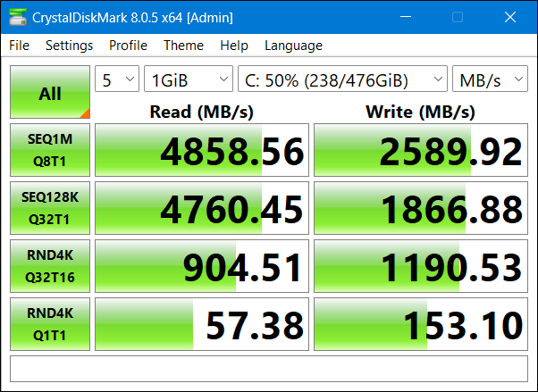This screenshot has width=538, height=392.
Task: Click the empty comment field at bottom
Action: pos(268,369)
